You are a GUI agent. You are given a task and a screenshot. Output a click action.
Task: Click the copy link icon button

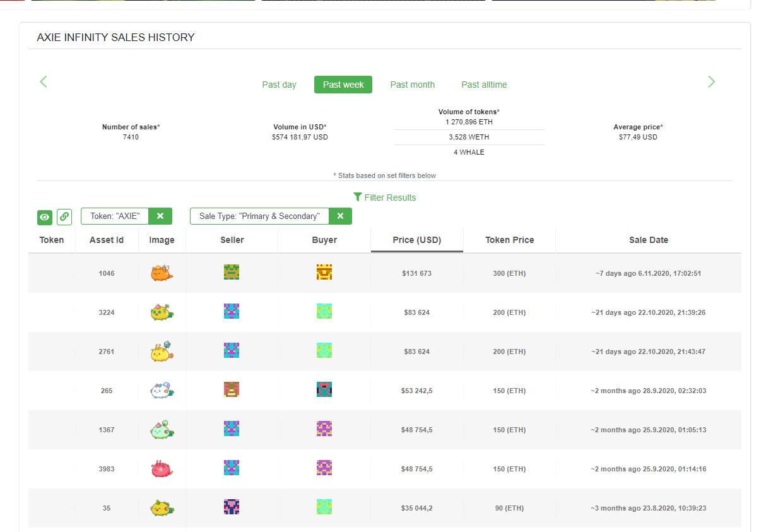point(64,217)
